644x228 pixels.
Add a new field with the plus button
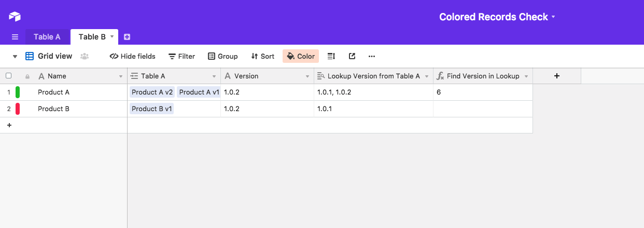(x=557, y=76)
